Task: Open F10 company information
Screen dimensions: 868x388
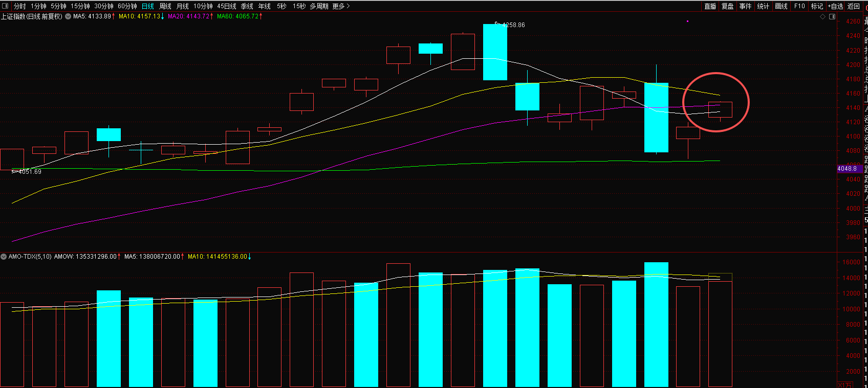Action: [x=799, y=6]
